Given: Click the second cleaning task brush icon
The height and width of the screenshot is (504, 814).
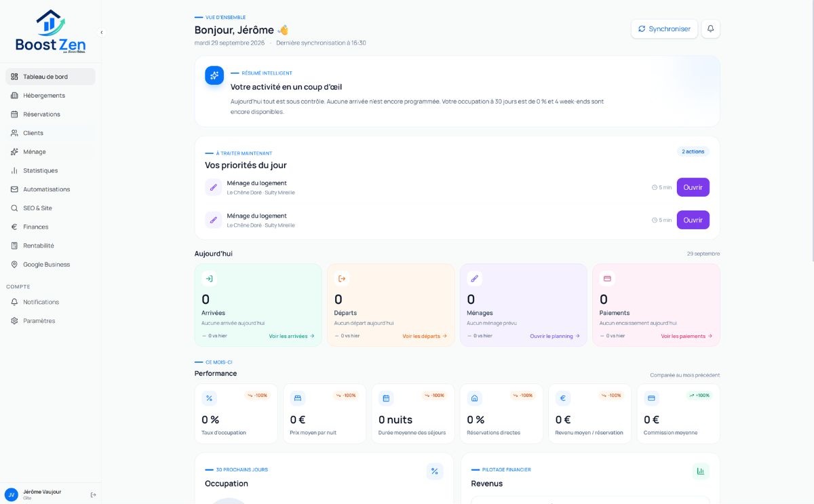Looking at the screenshot, I should 213,220.
